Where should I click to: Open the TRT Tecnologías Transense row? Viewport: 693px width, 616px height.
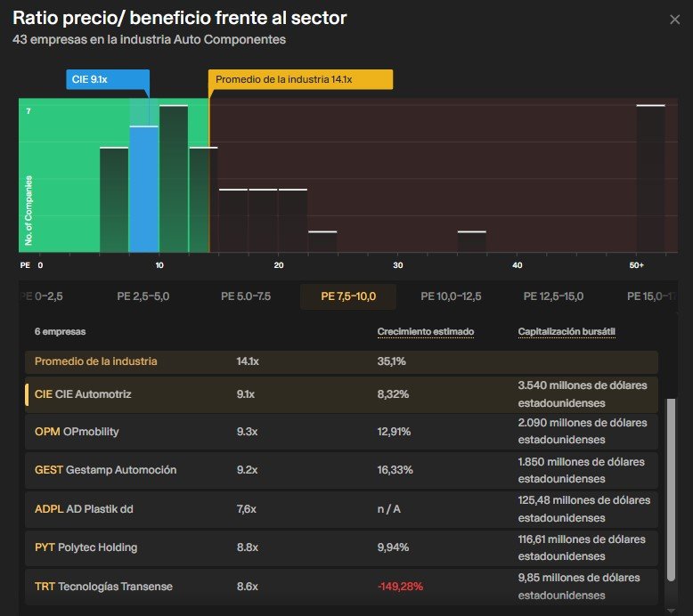[341, 587]
